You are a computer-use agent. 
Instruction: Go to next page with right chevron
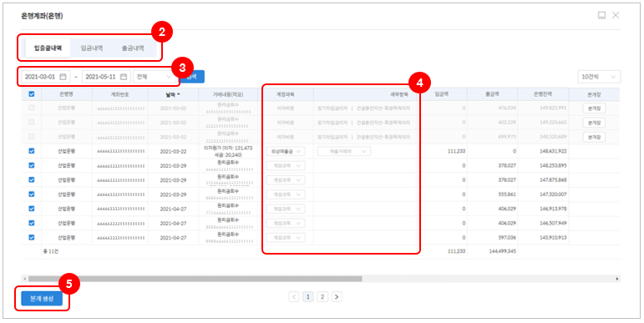click(x=337, y=297)
